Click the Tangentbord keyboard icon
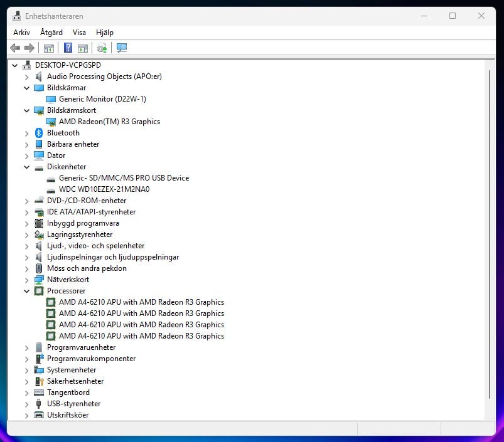504x442 pixels. pos(39,392)
